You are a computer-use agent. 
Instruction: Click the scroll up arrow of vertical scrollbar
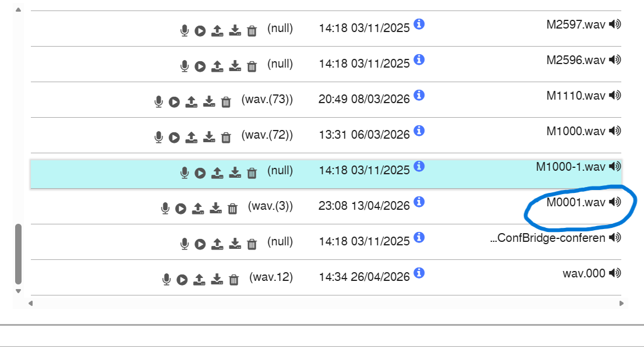18,9
